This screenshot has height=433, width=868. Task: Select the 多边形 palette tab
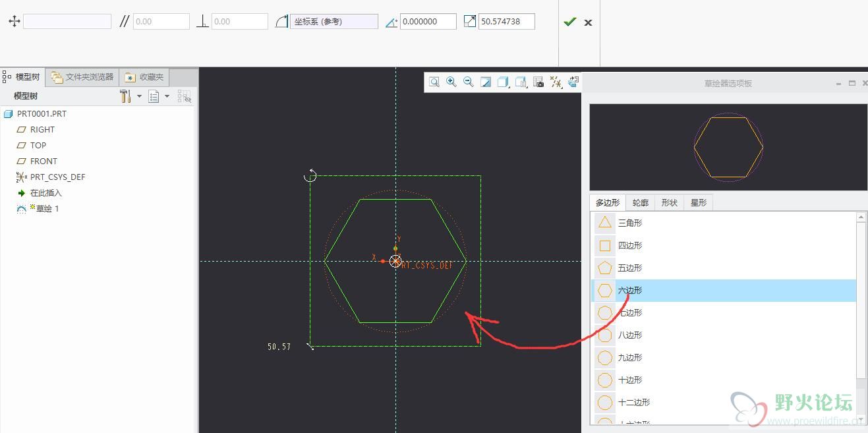(x=608, y=202)
